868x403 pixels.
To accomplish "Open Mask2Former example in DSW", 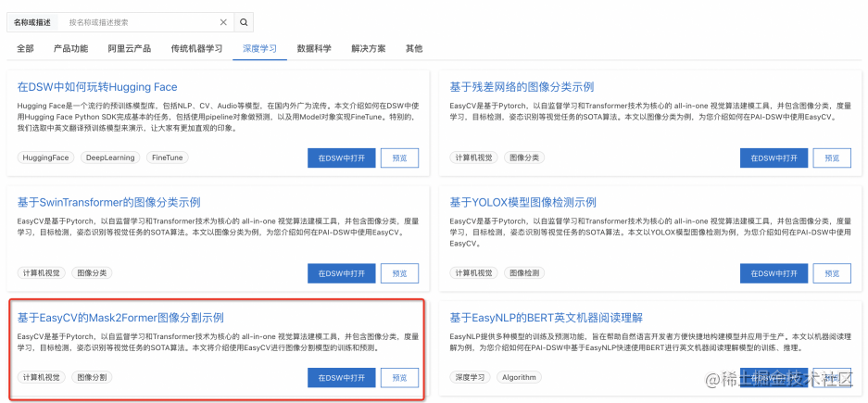I will click(x=342, y=378).
